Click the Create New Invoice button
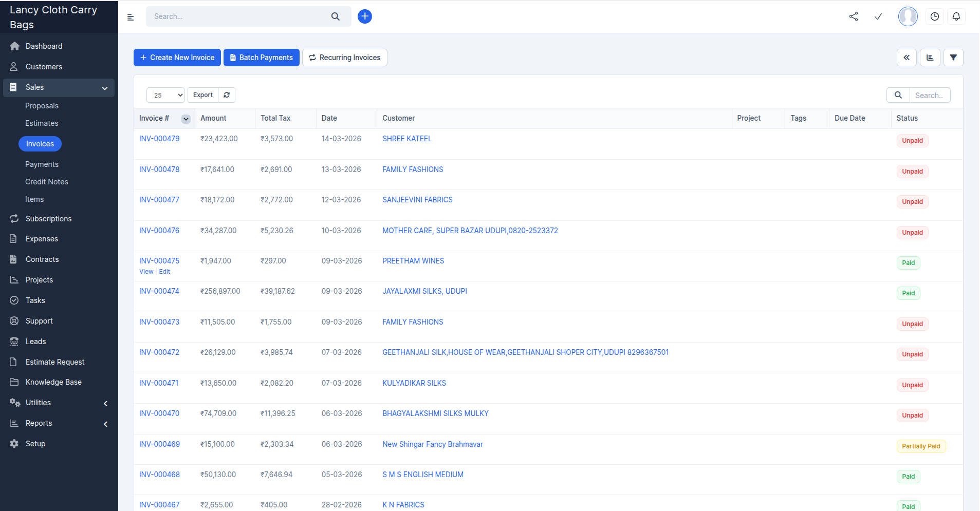This screenshot has width=980, height=511. click(177, 57)
